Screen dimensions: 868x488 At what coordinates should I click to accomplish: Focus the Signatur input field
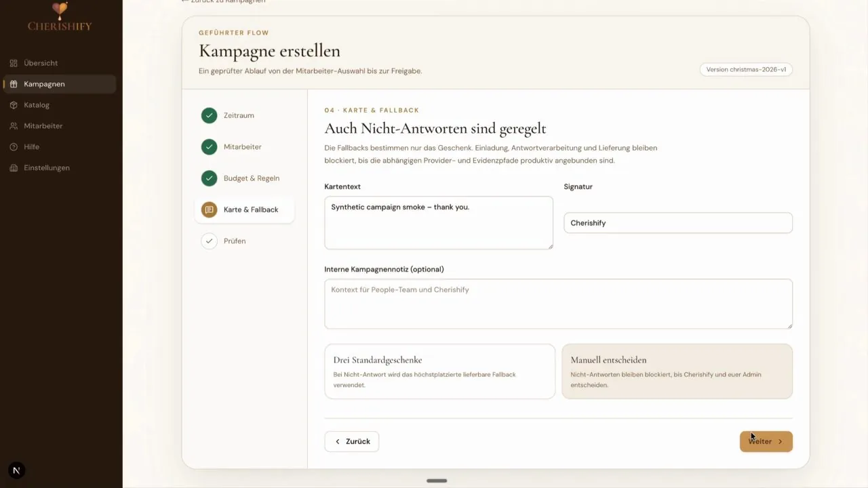(677, 223)
